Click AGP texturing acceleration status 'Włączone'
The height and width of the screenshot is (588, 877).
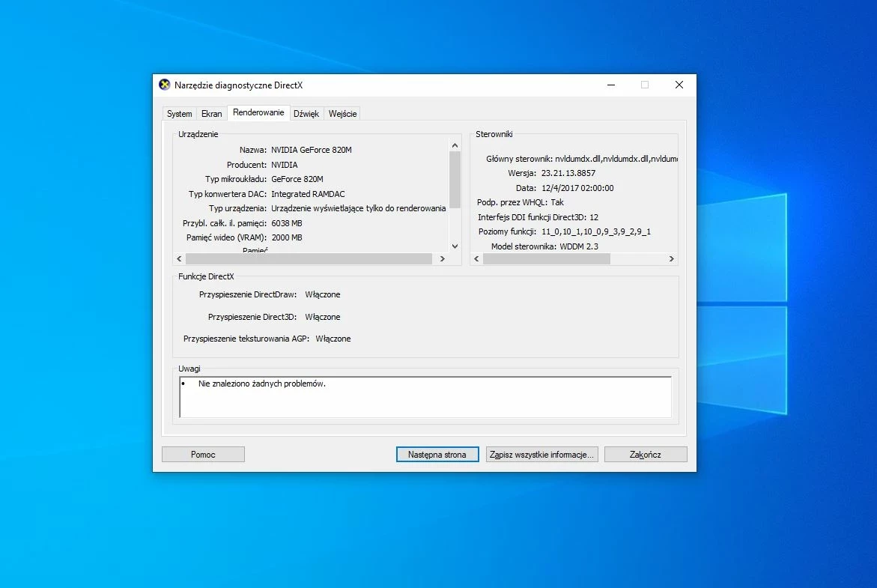tap(333, 339)
